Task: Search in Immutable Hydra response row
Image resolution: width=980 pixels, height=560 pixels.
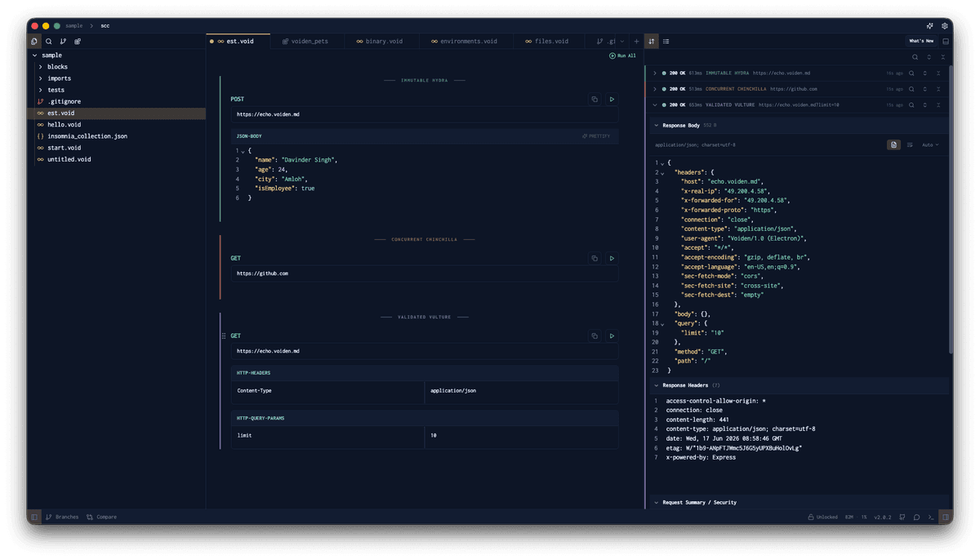Action: pos(912,73)
